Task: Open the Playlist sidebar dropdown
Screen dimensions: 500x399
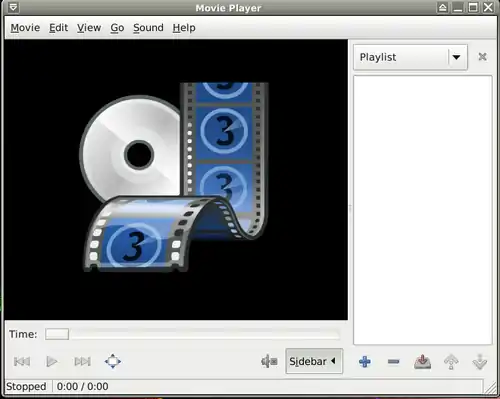Action: [410, 57]
